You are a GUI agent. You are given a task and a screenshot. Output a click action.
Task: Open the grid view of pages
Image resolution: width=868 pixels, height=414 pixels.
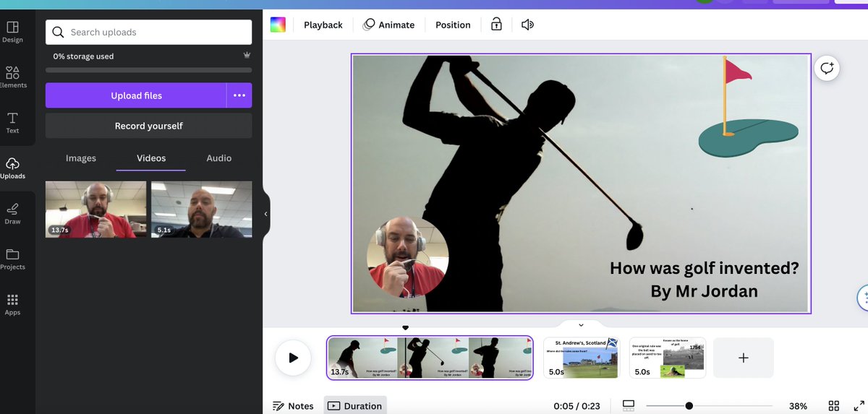[x=833, y=406]
